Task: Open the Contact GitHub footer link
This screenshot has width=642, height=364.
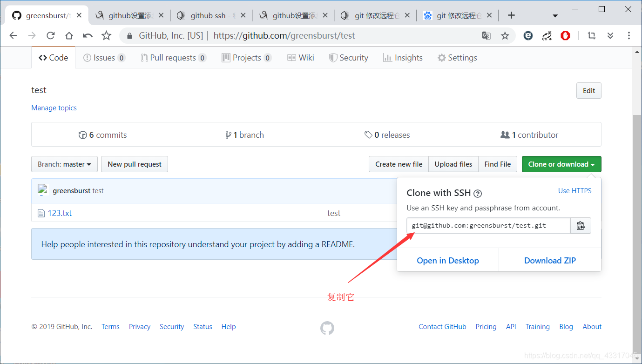Action: (x=442, y=327)
